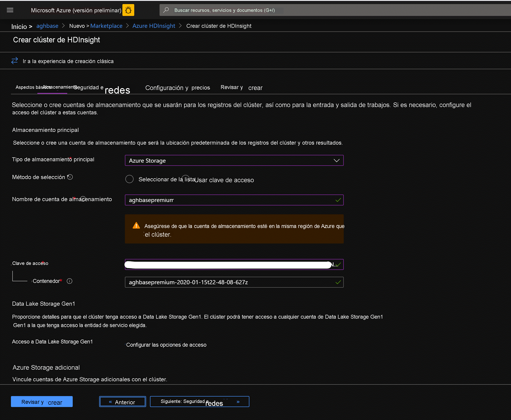511x420 pixels.
Task: Click the Almacenamiento principal heading
Action: [x=46, y=130]
